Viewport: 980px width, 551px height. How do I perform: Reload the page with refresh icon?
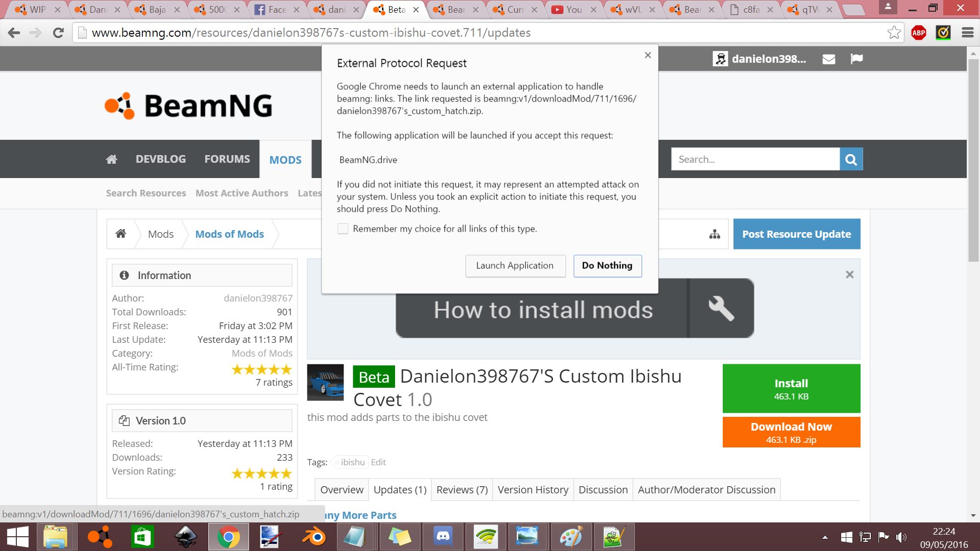(58, 33)
